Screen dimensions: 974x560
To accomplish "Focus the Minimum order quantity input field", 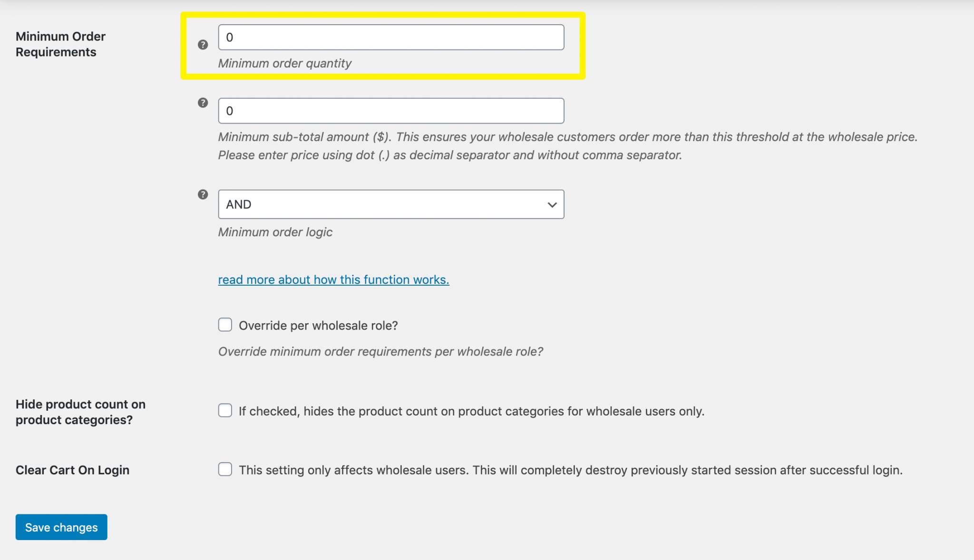I will click(390, 38).
